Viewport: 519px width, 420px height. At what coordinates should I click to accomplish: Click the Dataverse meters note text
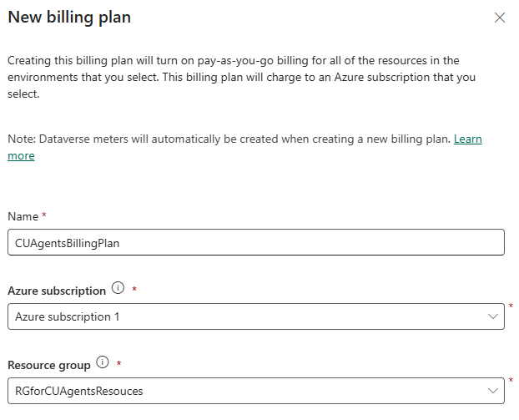click(x=229, y=139)
